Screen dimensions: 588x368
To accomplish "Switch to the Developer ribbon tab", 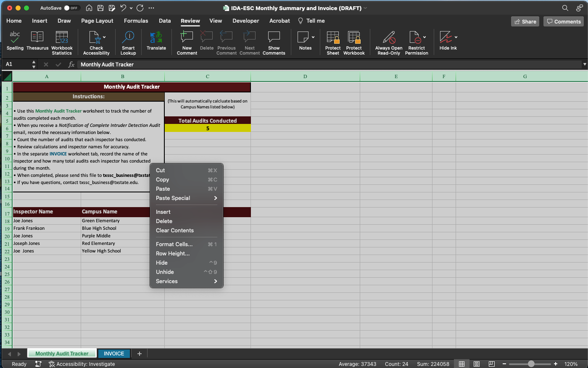I will coord(245,21).
